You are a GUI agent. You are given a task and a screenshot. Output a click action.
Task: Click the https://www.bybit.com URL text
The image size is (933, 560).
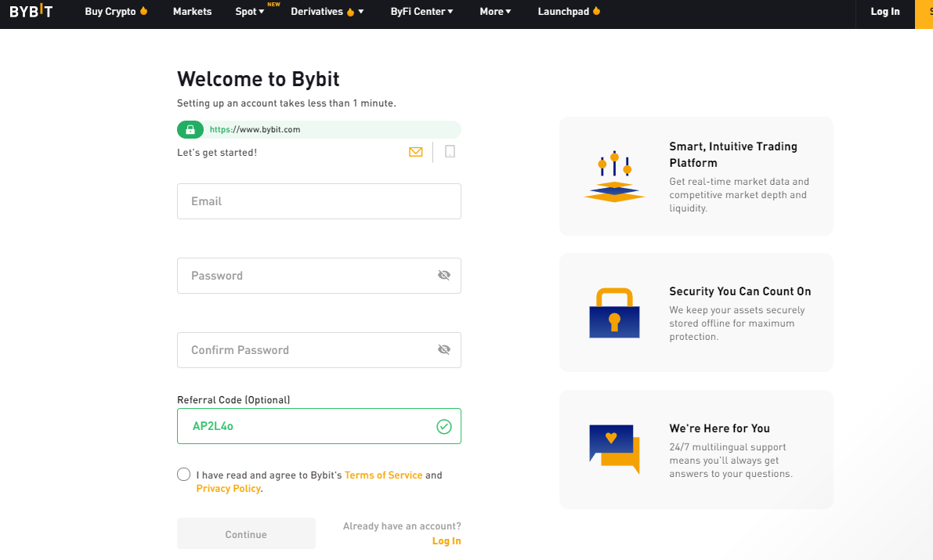[255, 129]
